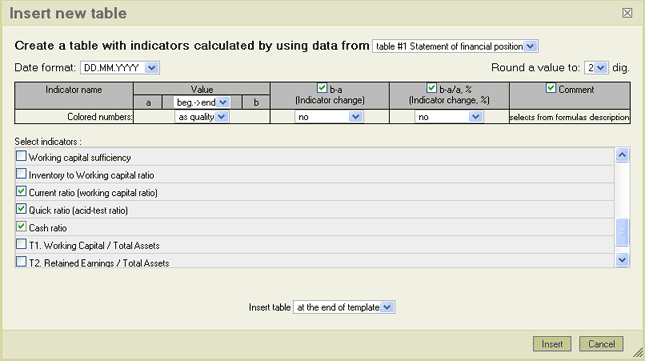This screenshot has width=645, height=361.
Task: Click the 'Colored numbers:' row label
Action: tap(100, 117)
